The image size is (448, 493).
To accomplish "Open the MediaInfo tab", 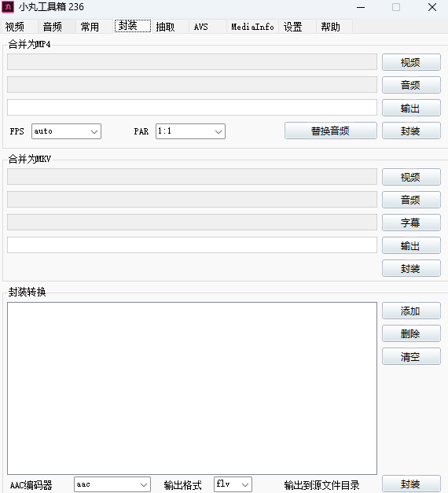I will pos(252,27).
